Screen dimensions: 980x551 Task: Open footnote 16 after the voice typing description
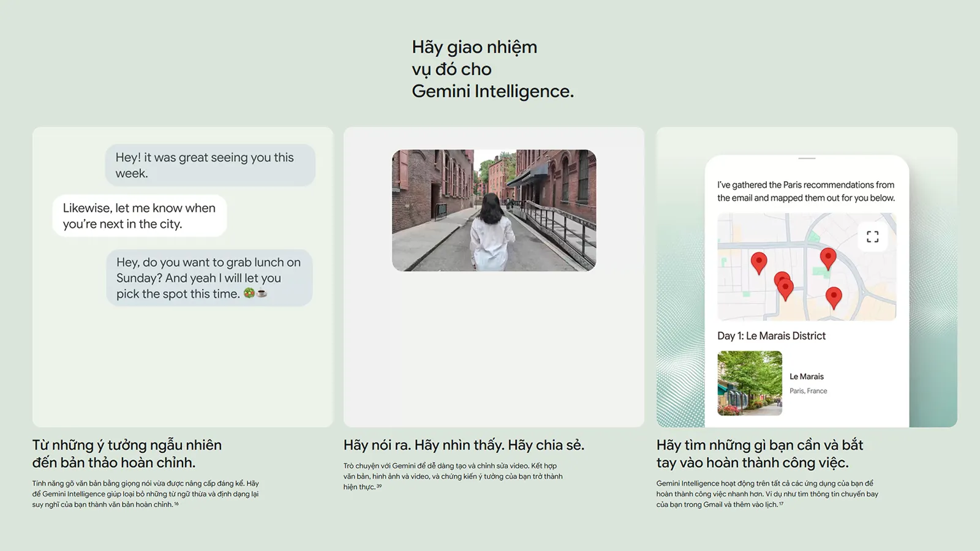tap(176, 503)
